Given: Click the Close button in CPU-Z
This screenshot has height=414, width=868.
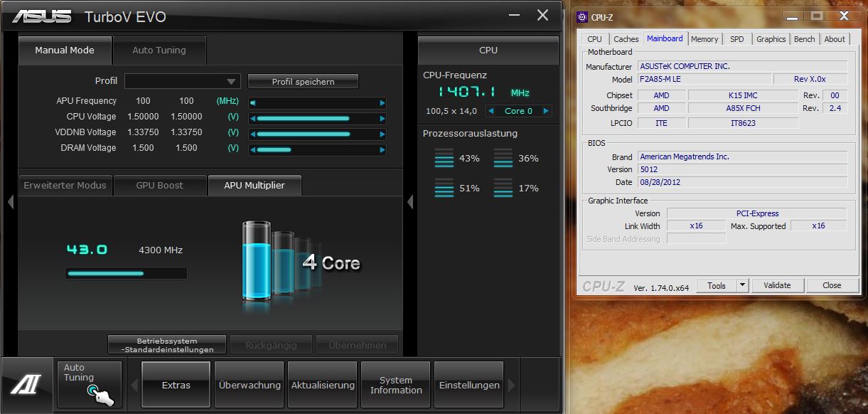Looking at the screenshot, I should coord(832,285).
